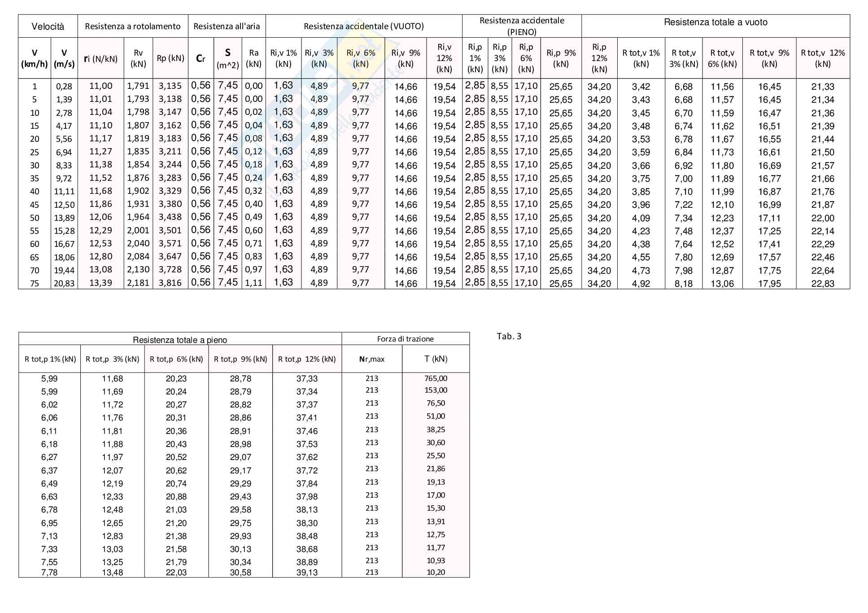This screenshot has height=613, width=868.
Task: Click the R tot,p 6% (kN) header
Action: coord(176,359)
